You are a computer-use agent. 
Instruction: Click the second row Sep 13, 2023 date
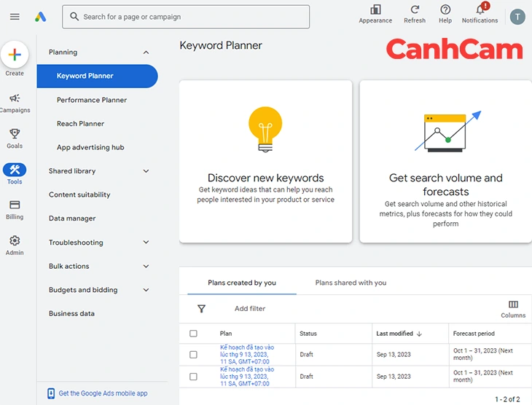click(x=394, y=377)
